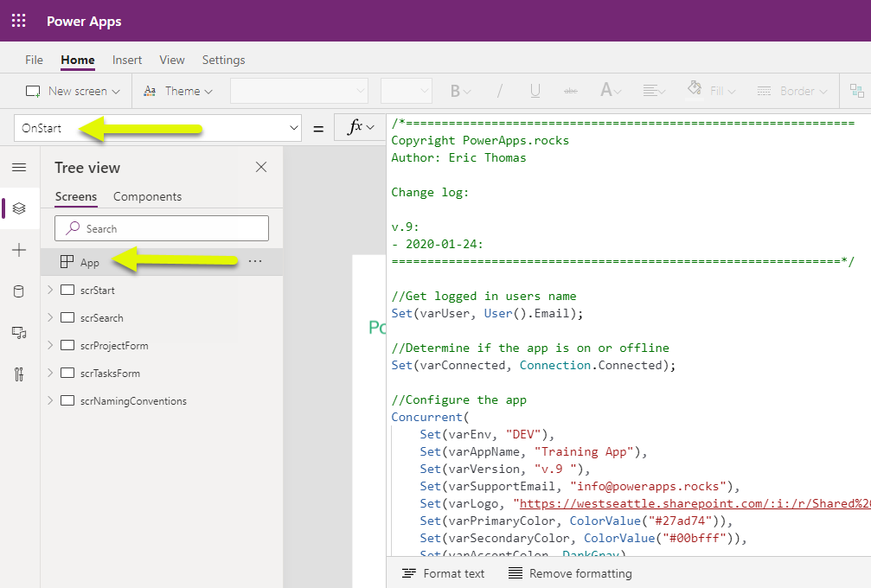This screenshot has height=588, width=871.
Task: Open the Border style dropdown
Action: [791, 91]
